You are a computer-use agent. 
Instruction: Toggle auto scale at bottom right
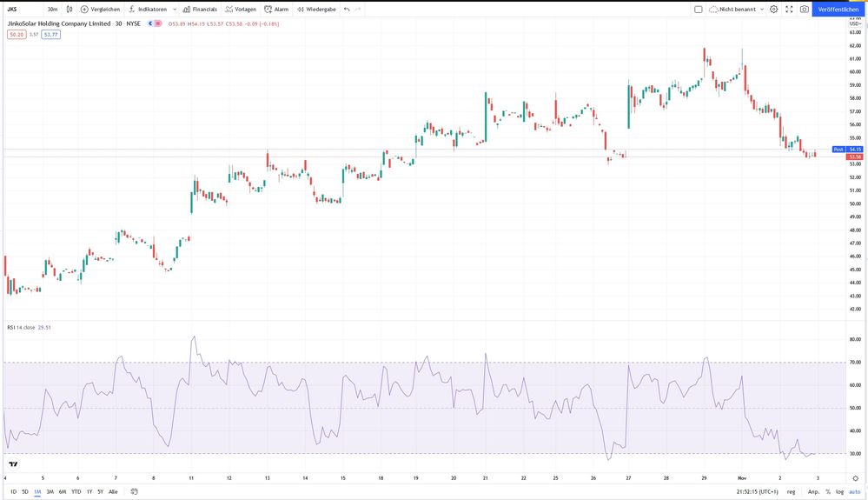pyautogui.click(x=854, y=491)
